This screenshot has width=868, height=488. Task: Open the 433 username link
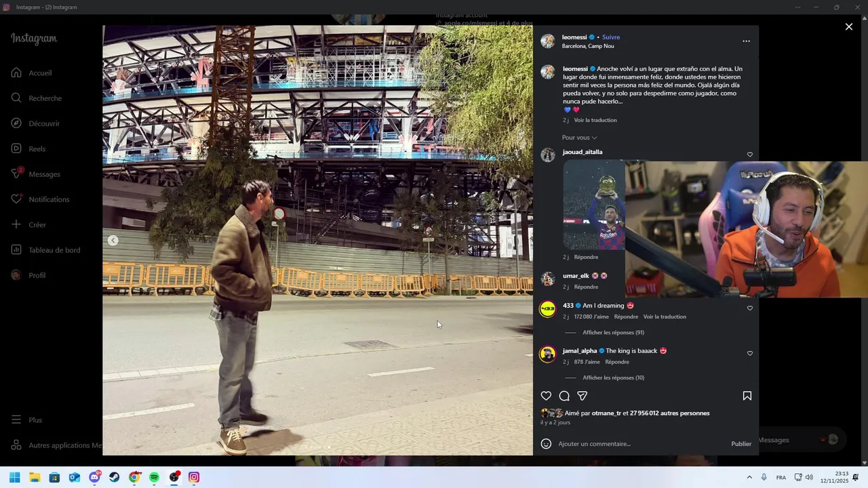coord(568,306)
